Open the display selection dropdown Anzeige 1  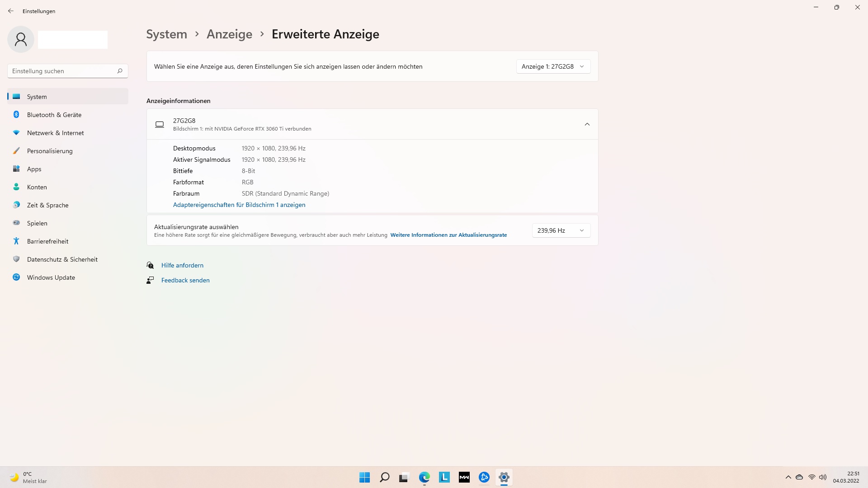click(553, 66)
